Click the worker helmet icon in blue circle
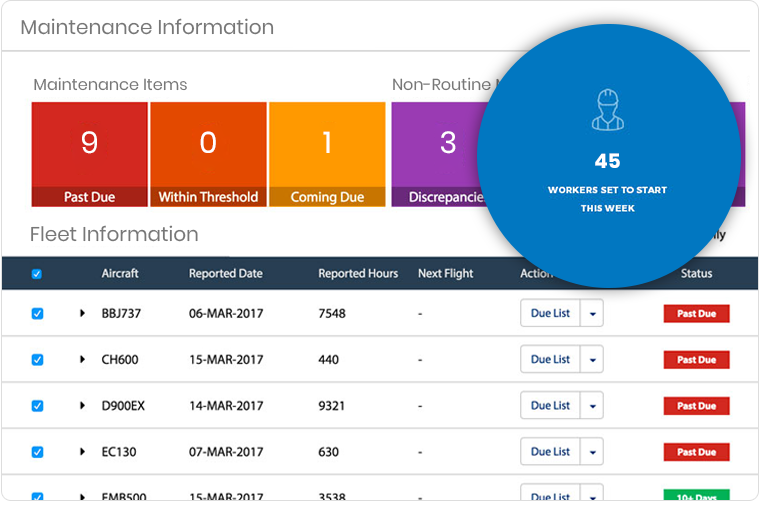 [x=607, y=110]
